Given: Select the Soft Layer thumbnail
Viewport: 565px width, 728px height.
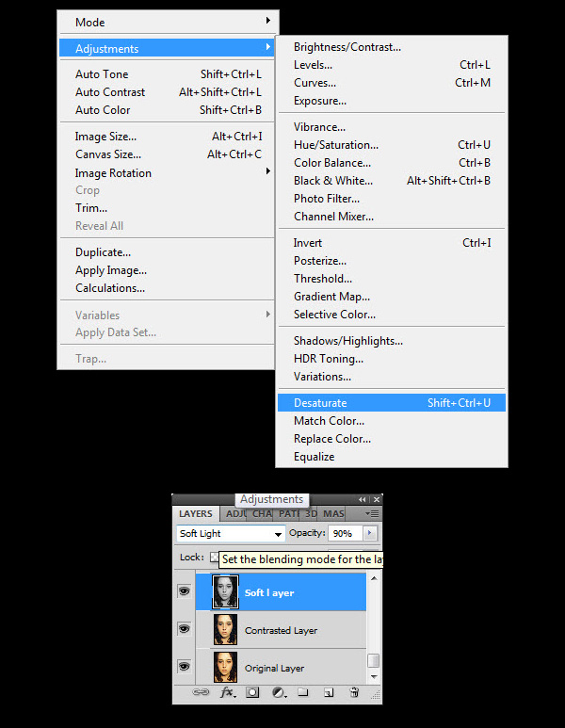Looking at the screenshot, I should (x=225, y=592).
